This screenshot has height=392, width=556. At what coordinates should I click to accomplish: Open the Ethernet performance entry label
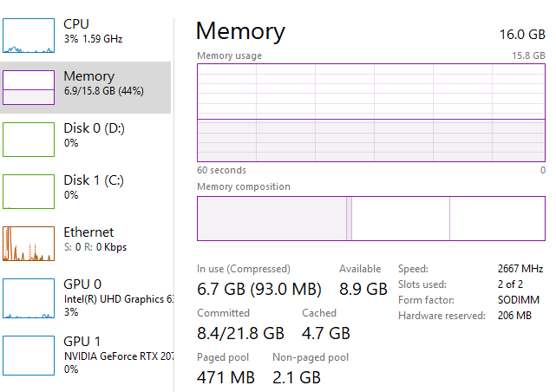[88, 232]
